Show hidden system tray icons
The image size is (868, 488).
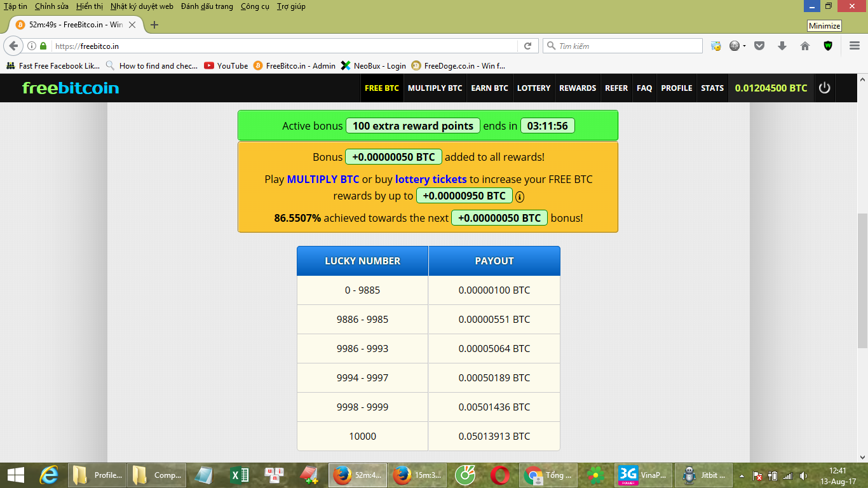pyautogui.click(x=742, y=475)
